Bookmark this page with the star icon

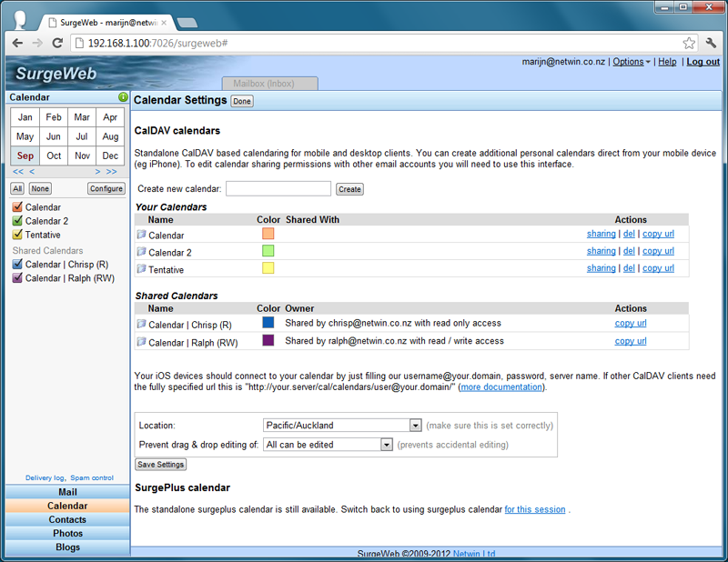point(689,43)
